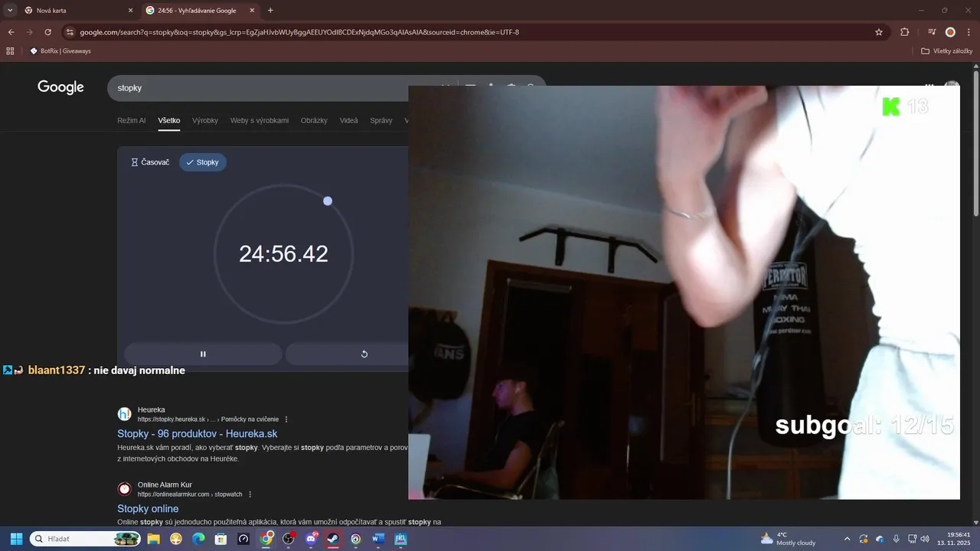Open the Režim AI search tab

pos(131,120)
